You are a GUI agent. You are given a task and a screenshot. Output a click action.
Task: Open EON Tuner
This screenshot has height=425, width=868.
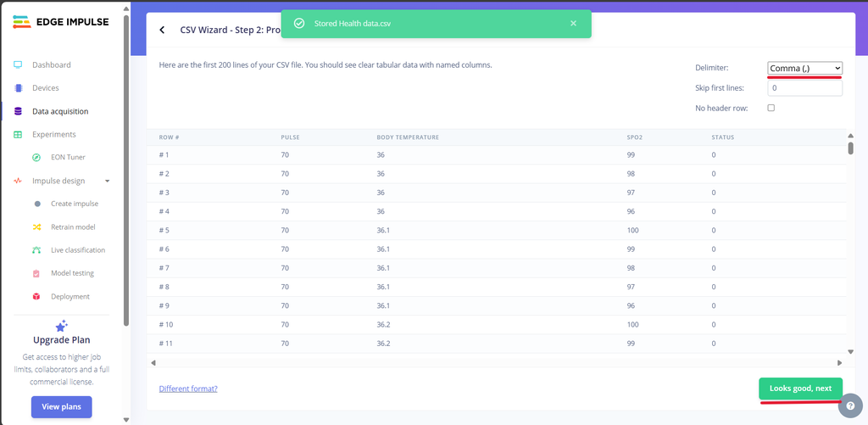coord(68,158)
